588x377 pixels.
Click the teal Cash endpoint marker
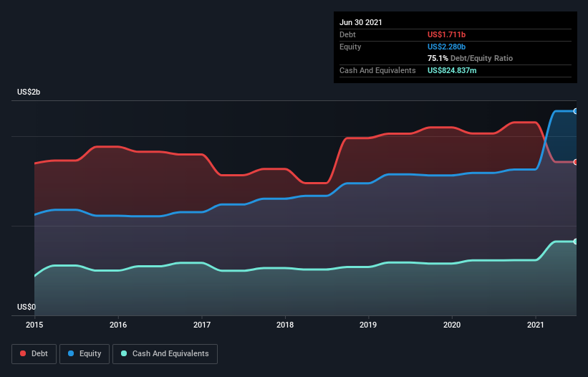pyautogui.click(x=575, y=242)
